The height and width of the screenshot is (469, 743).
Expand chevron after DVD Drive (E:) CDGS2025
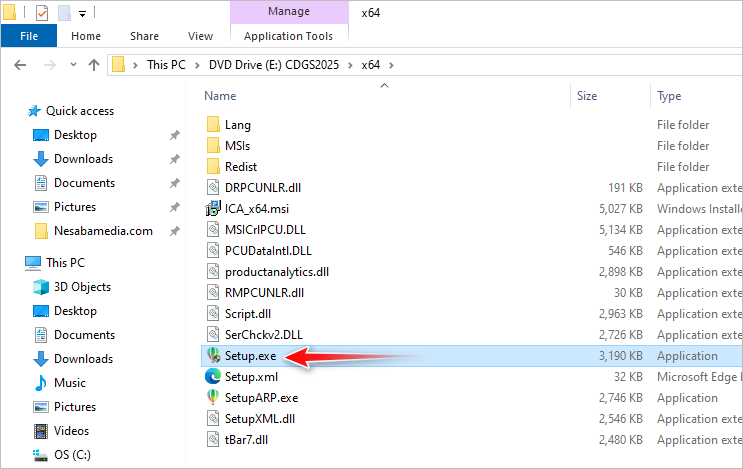350,65
